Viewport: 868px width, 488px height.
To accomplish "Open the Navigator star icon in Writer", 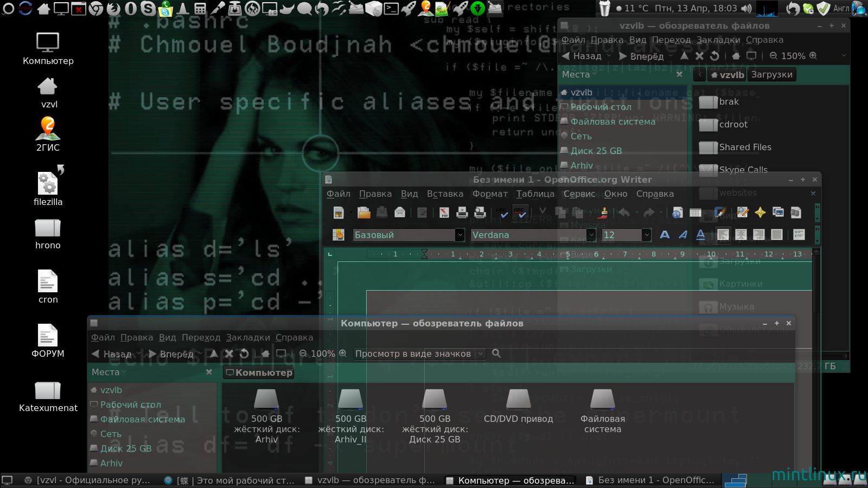I will [760, 213].
